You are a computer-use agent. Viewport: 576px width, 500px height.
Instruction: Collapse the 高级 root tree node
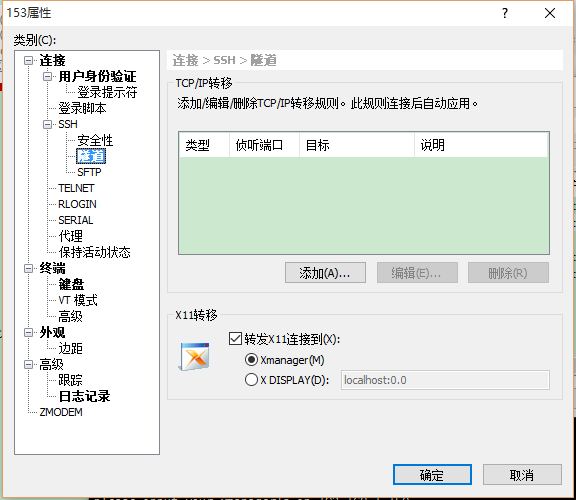[x=28, y=364]
